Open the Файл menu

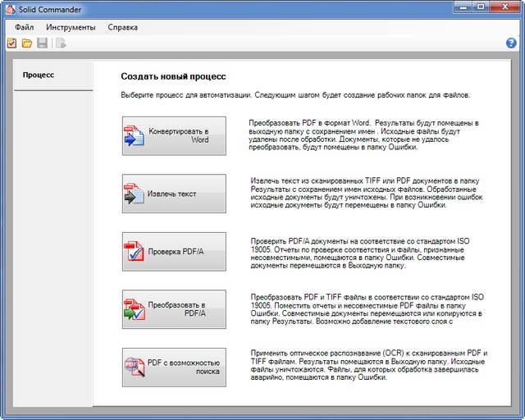pyautogui.click(x=24, y=27)
